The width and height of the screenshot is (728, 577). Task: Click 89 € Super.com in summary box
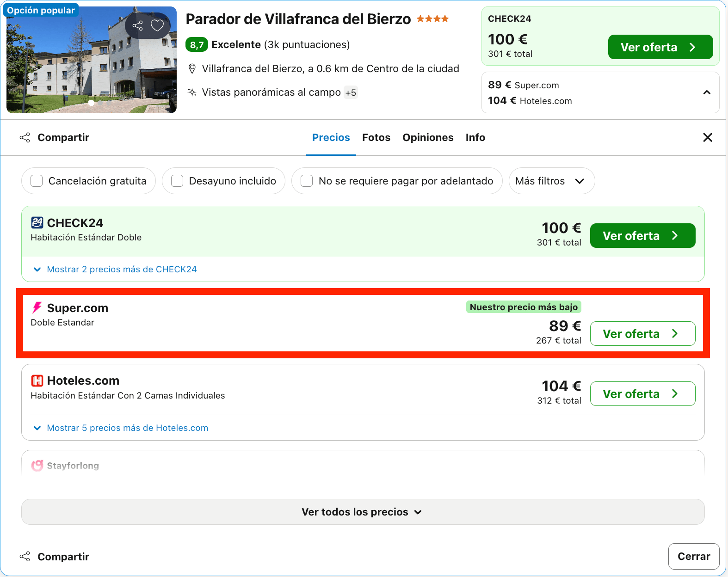[523, 85]
